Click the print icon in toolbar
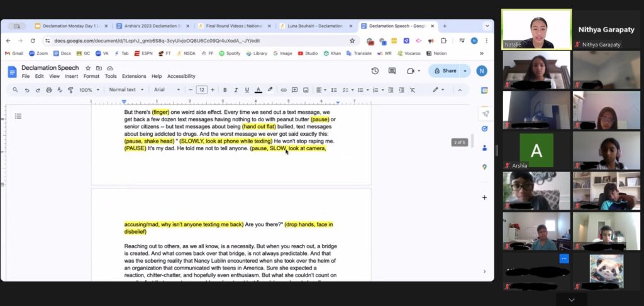 [x=50, y=90]
